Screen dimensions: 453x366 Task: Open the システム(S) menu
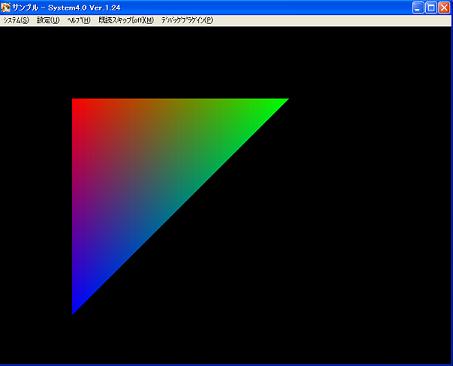click(16, 20)
